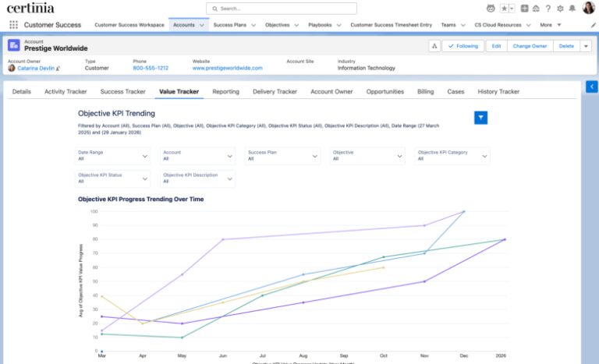Screen dimensions: 599x364
Task: Click the user profile avatar
Action: [588, 9]
